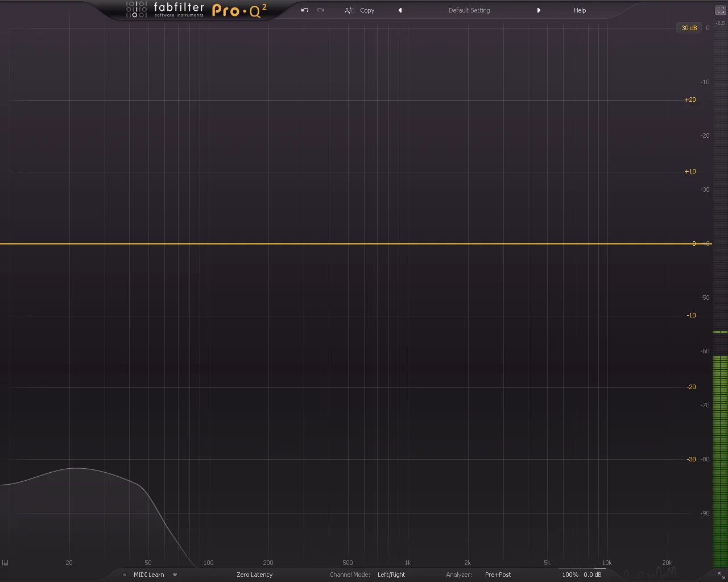Toggle the MIDI Learn indicator dot
The image size is (728, 582).
coord(125,575)
